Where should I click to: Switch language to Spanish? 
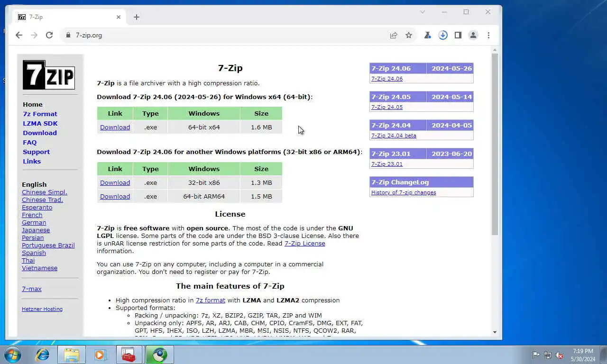click(34, 253)
